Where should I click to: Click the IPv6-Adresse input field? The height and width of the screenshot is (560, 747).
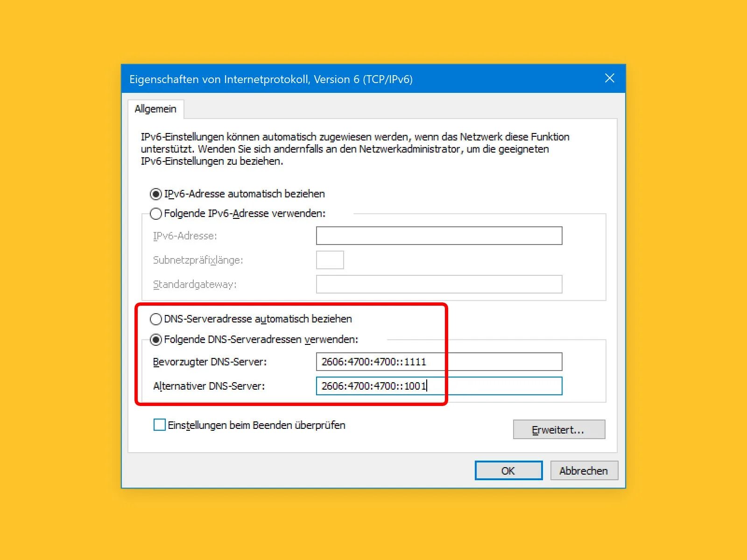click(439, 236)
